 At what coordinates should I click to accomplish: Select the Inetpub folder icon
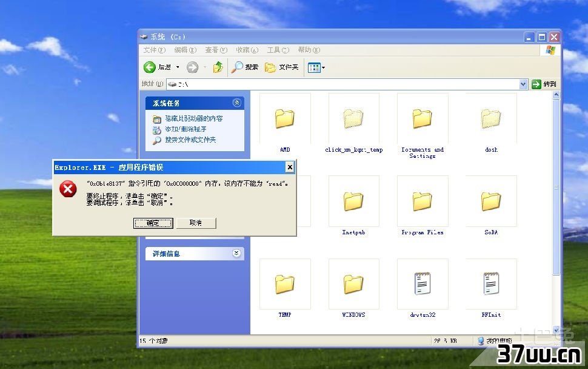353,201
